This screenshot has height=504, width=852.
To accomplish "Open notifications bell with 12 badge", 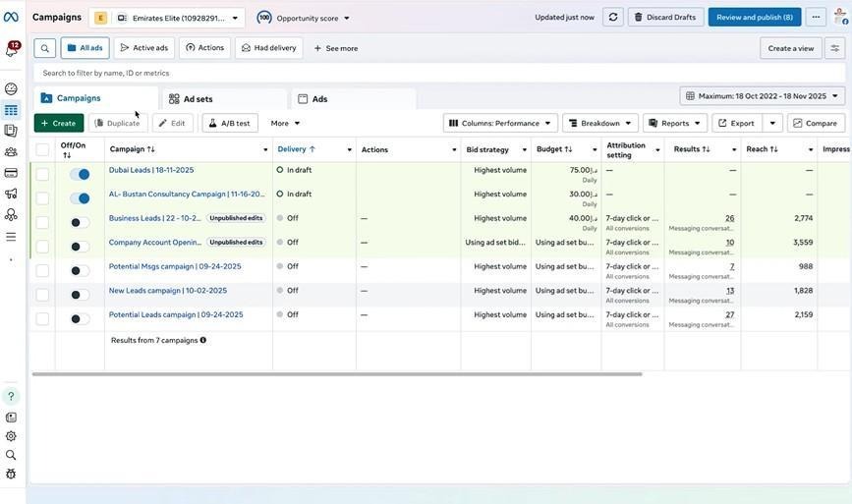I will pyautogui.click(x=12, y=49).
